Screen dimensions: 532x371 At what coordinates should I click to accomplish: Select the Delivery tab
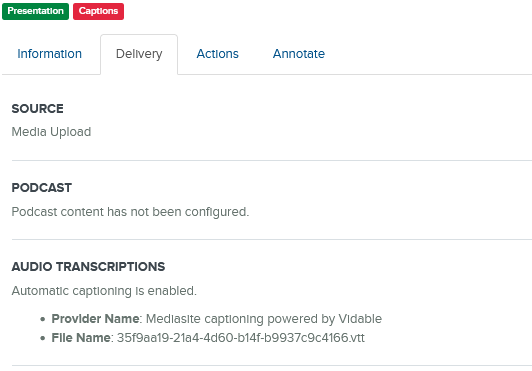pos(139,54)
